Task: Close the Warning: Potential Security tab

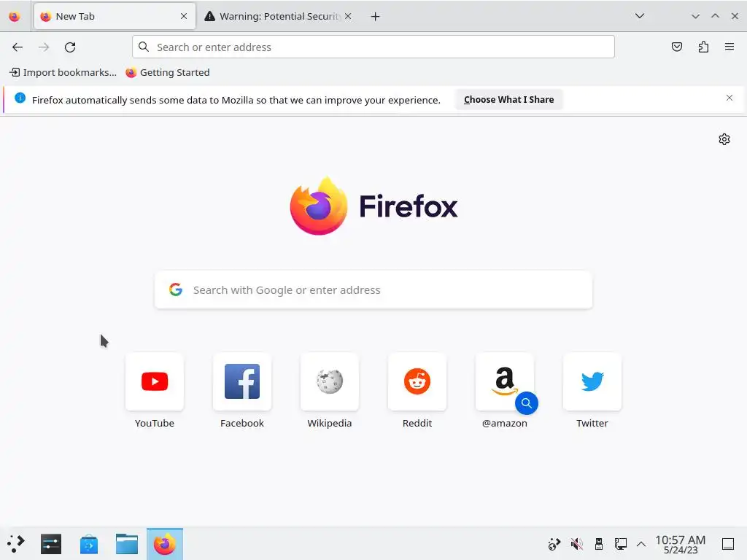Action: (x=348, y=16)
